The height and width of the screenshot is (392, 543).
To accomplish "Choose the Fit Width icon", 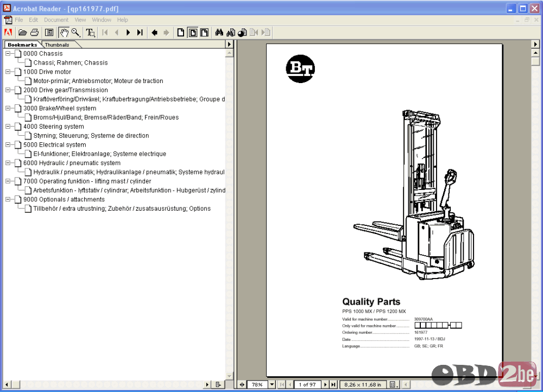I will click(x=204, y=33).
